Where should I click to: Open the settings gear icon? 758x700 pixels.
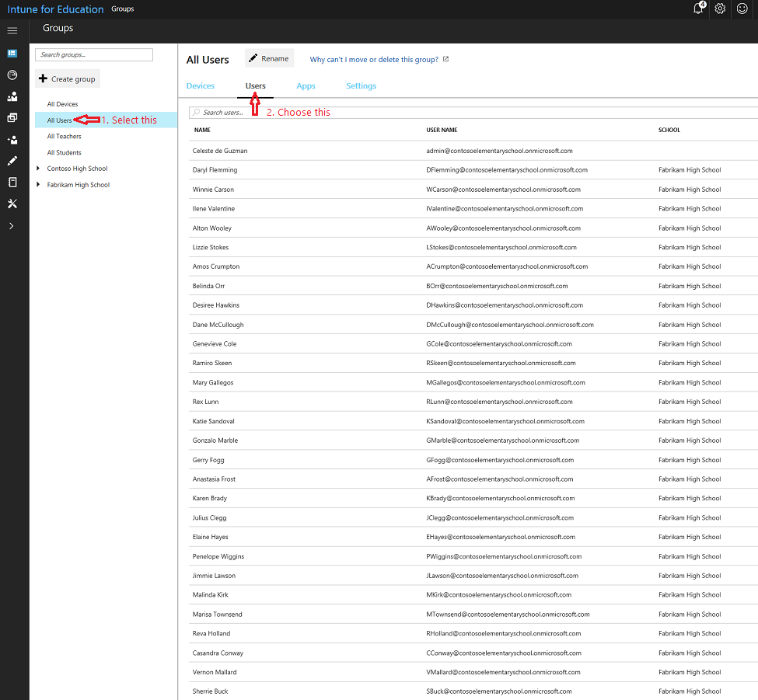(x=720, y=9)
